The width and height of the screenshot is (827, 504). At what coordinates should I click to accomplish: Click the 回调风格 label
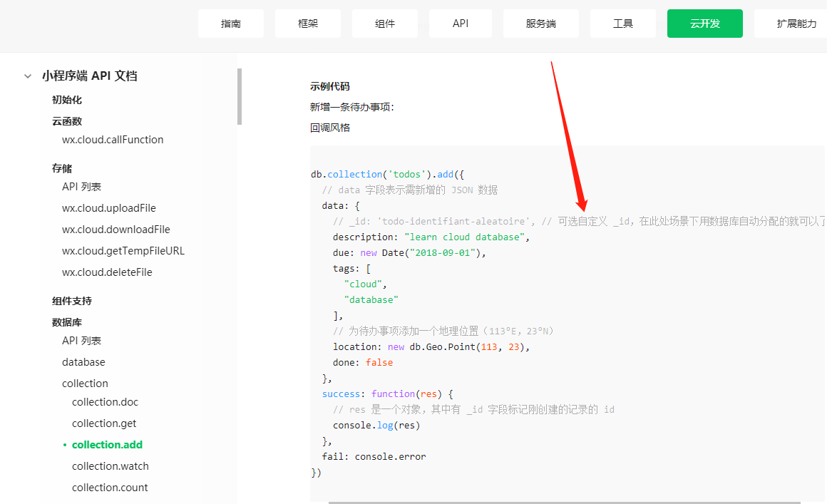(329, 128)
